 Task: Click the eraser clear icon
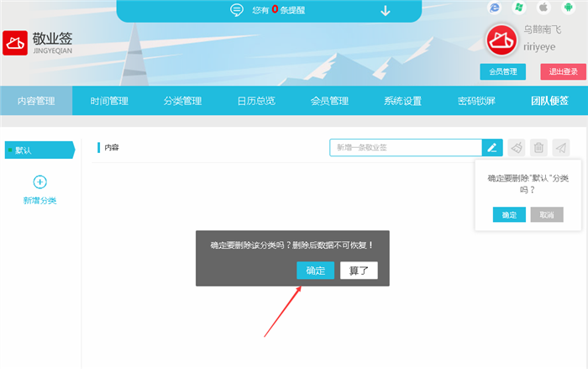[x=517, y=148]
